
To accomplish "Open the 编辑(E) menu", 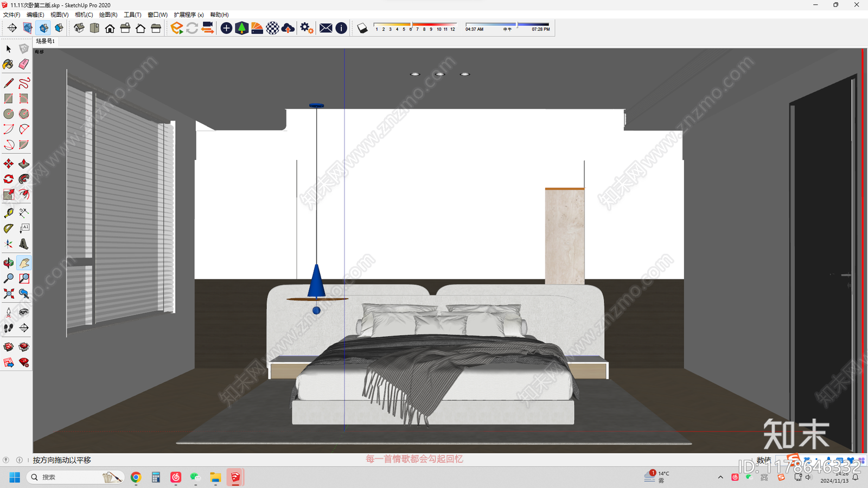I will point(35,15).
